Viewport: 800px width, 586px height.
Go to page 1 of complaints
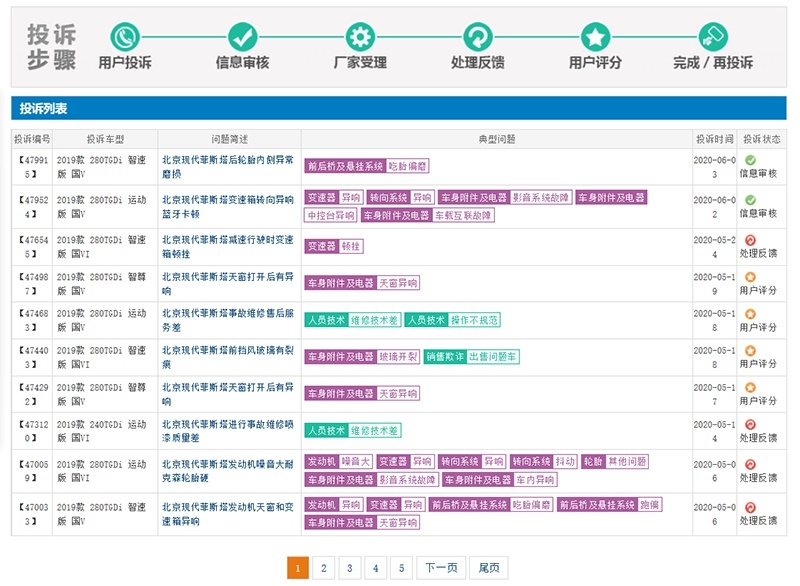tap(298, 568)
